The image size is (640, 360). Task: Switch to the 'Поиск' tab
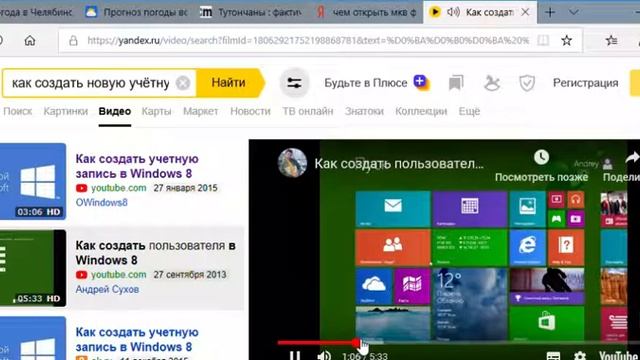(18, 111)
